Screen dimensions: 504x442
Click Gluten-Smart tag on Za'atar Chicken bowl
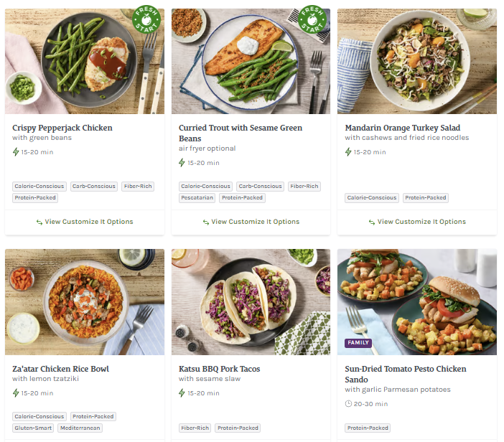(32, 428)
